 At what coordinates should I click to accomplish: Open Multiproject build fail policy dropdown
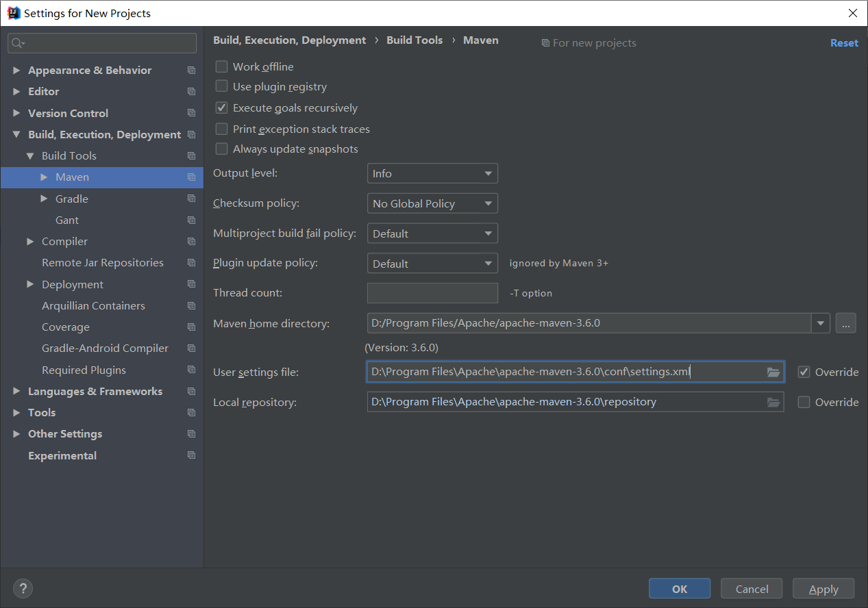pos(432,233)
